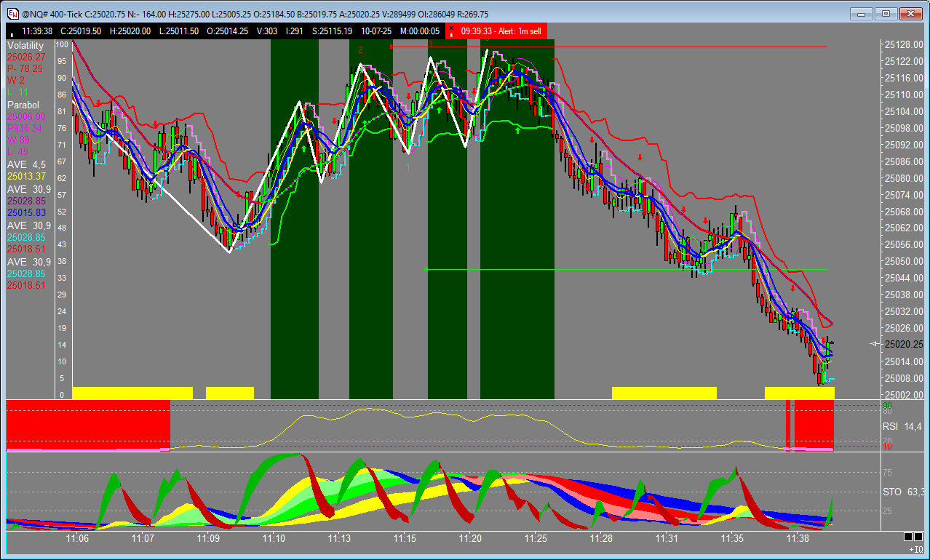The image size is (930, 560).
Task: Click the red horizontal line's left endpoint handle
Action: coord(392,47)
